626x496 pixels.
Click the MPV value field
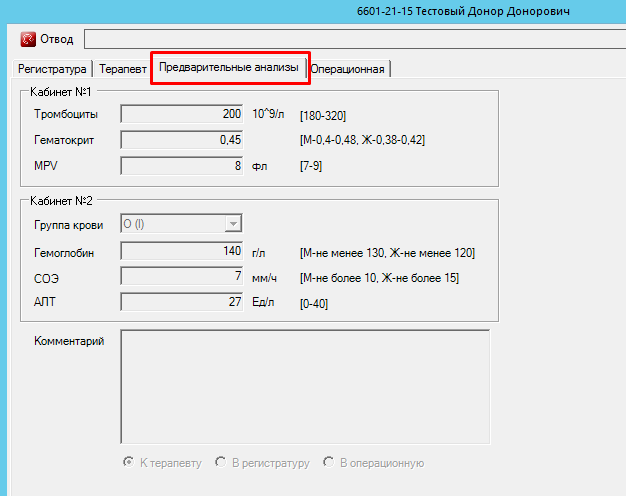coord(182,165)
